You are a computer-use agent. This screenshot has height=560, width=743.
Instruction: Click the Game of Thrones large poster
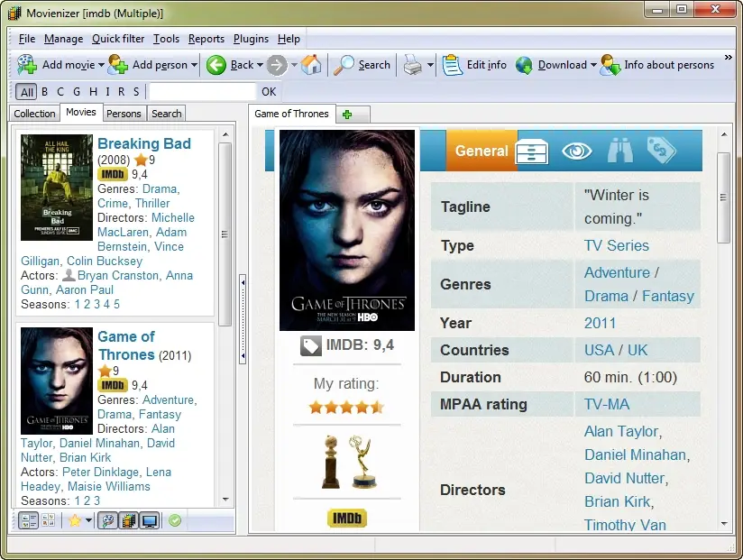(x=347, y=230)
